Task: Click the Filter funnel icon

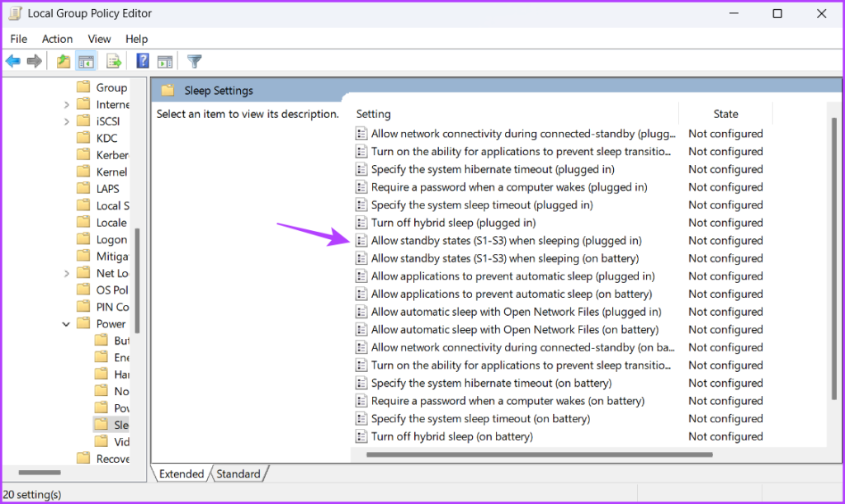Action: [194, 61]
